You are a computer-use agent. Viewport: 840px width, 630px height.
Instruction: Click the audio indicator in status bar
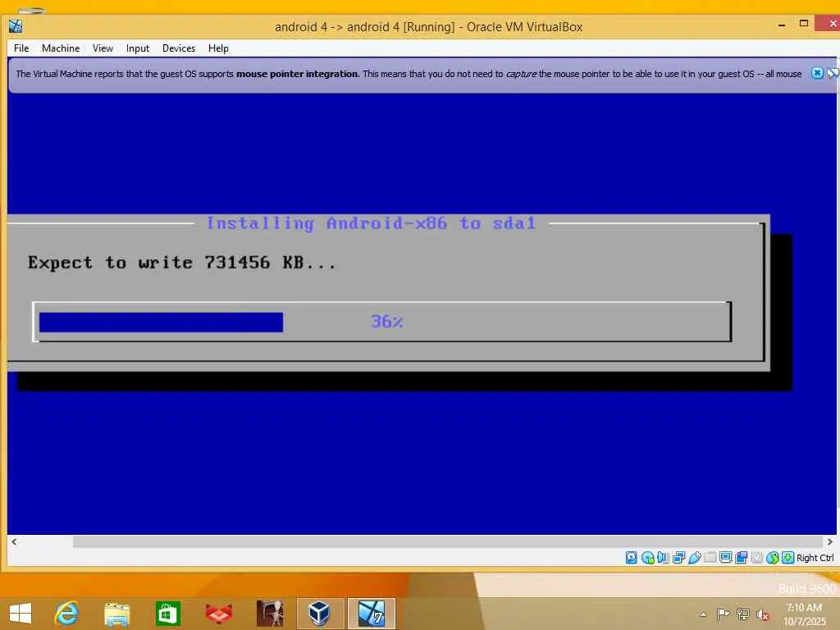pyautogui.click(x=663, y=558)
